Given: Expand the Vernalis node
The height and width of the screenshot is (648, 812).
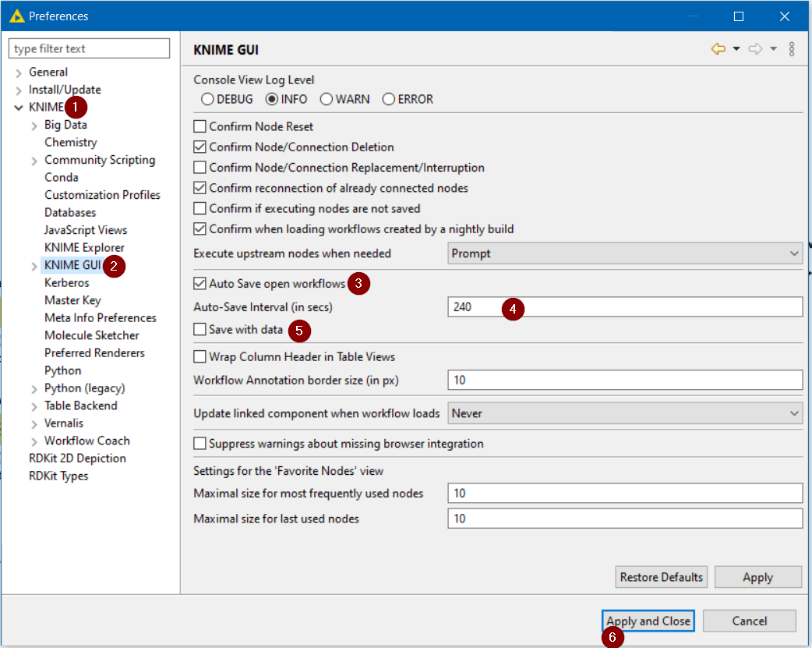Looking at the screenshot, I should coord(34,424).
